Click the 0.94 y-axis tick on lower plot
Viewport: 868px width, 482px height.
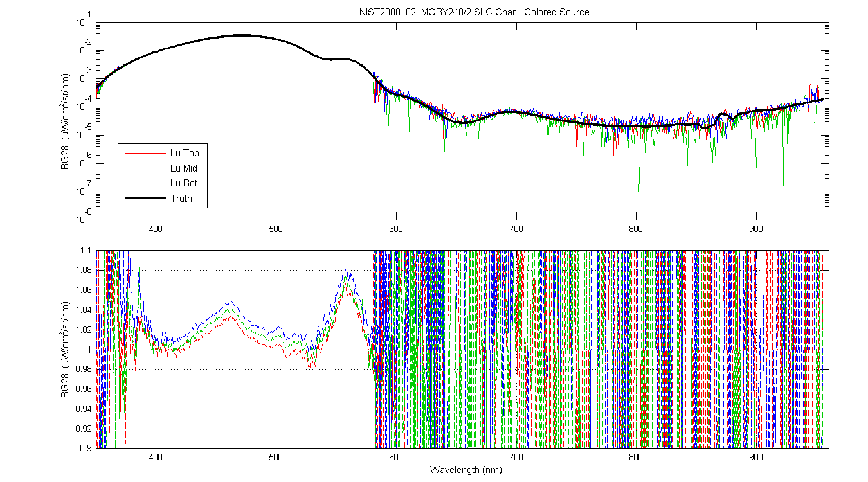tap(84, 409)
